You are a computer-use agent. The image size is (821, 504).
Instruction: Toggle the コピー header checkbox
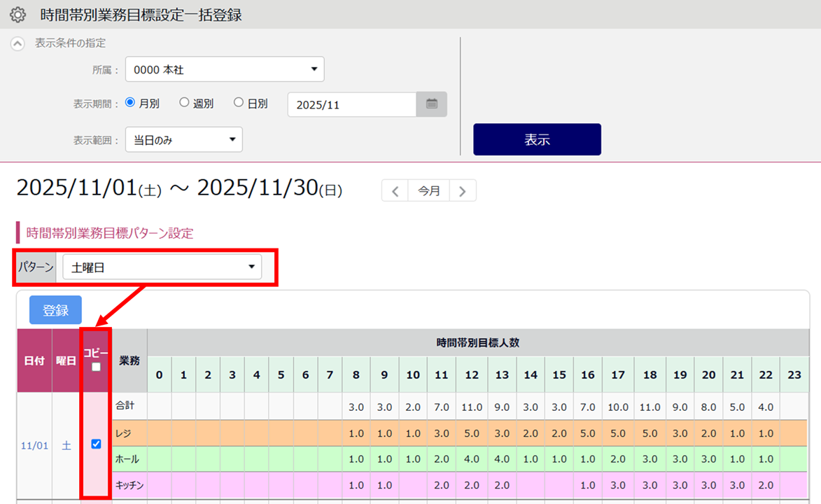click(x=96, y=367)
